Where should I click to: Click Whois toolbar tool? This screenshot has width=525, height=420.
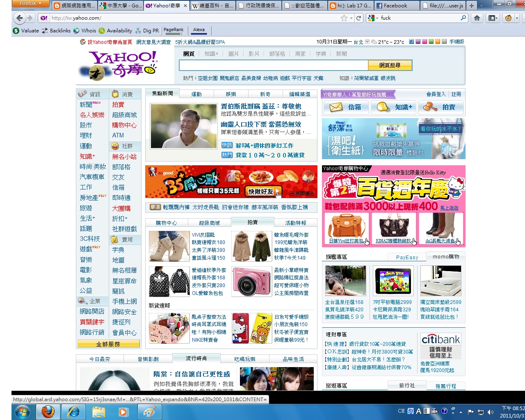(x=84, y=31)
